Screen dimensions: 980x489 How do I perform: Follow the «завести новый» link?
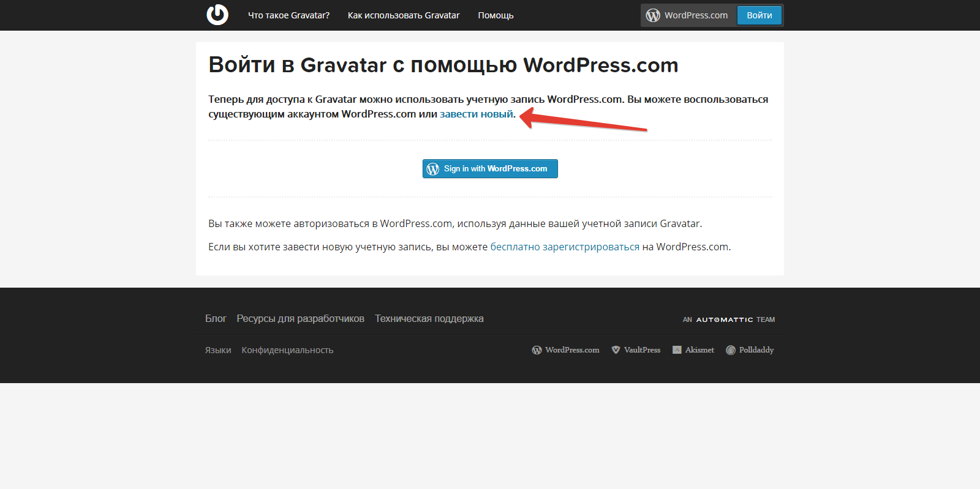pyautogui.click(x=477, y=114)
